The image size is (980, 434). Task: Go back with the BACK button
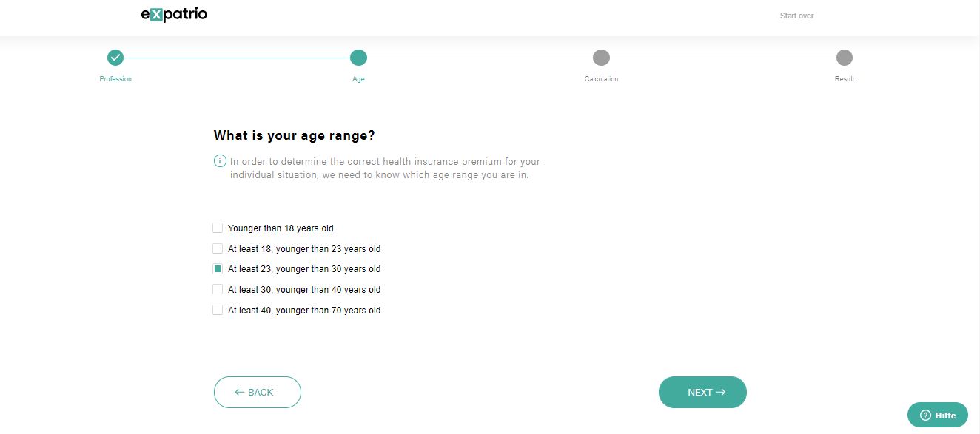coord(257,392)
